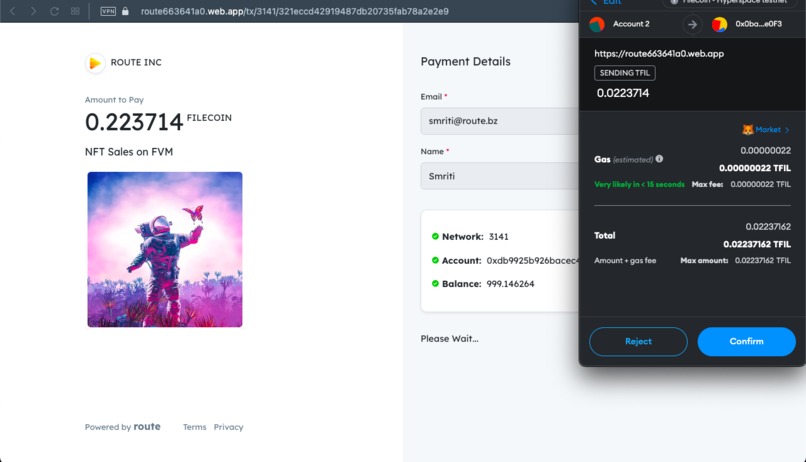The height and width of the screenshot is (462, 806).
Task: Open the Terms link in footer
Action: pos(194,427)
